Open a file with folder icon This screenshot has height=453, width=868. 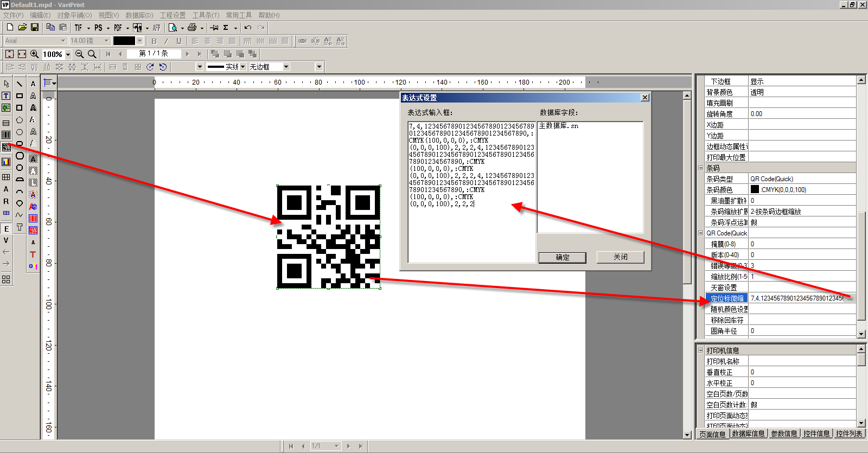pyautogui.click(x=22, y=27)
